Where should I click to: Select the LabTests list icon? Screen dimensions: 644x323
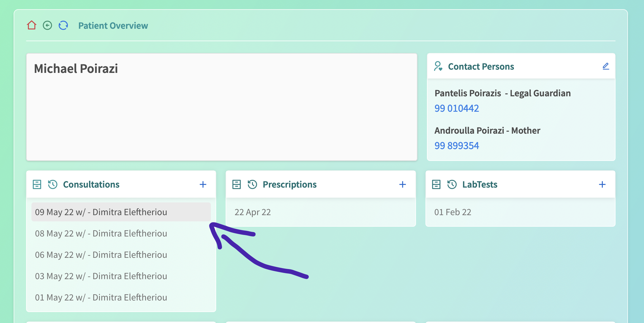(x=436, y=184)
